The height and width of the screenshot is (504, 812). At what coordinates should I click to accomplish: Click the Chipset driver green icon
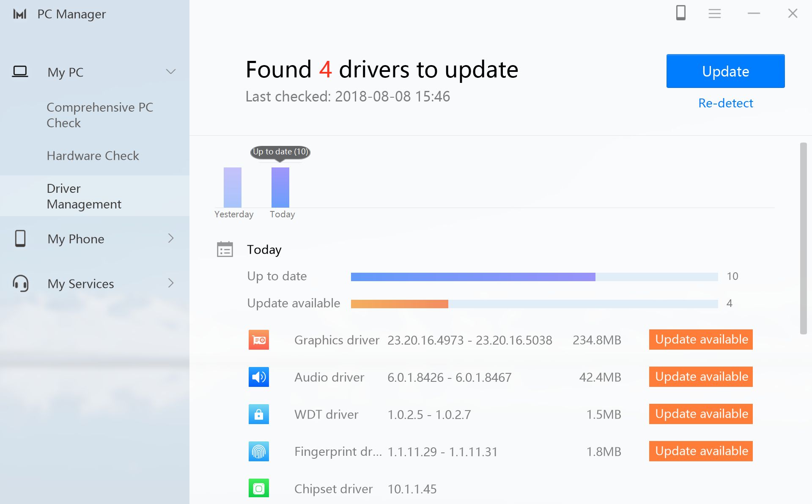[258, 489]
